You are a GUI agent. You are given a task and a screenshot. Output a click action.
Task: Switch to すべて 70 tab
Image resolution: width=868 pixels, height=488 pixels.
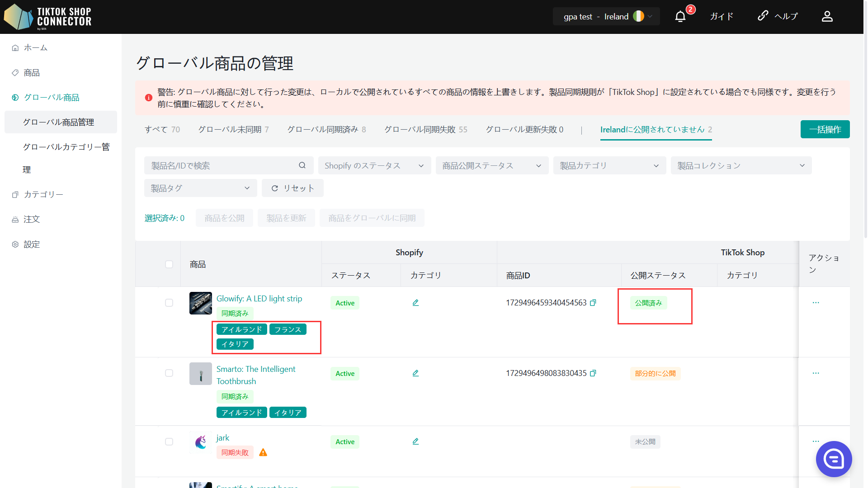pyautogui.click(x=162, y=130)
